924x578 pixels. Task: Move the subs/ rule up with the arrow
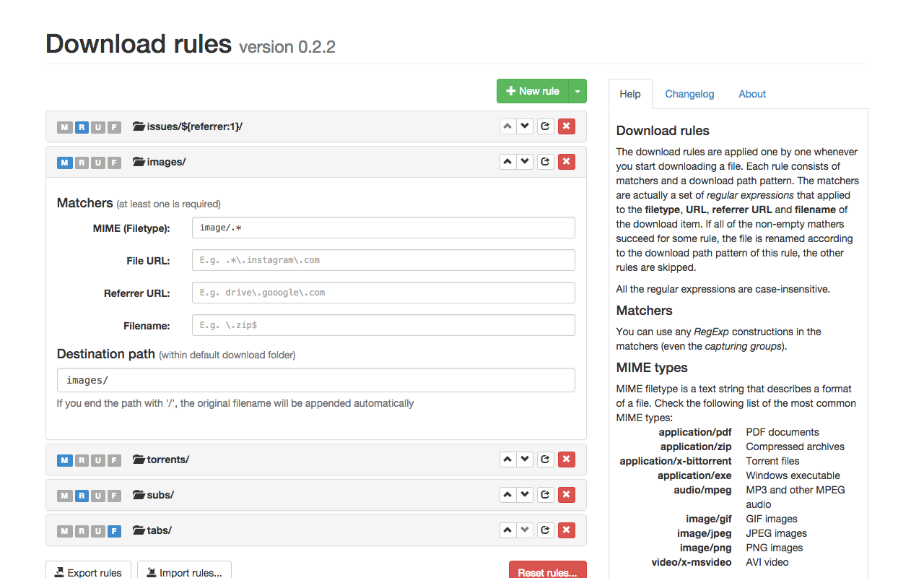pos(507,494)
